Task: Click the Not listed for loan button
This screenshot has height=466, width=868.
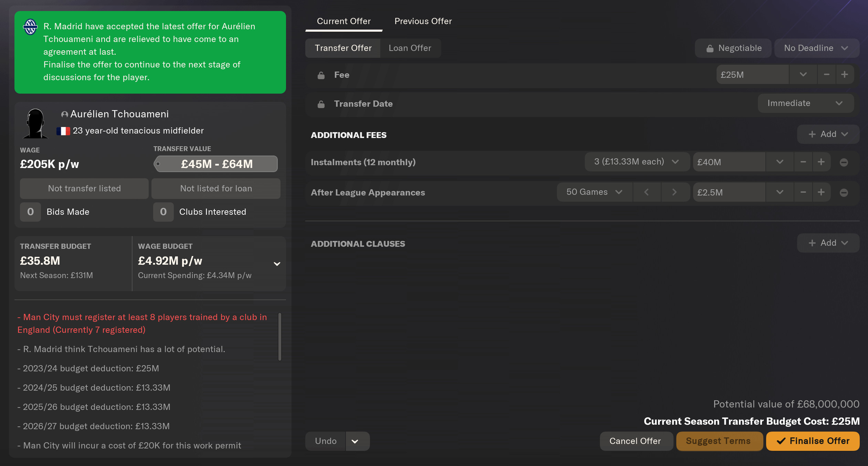Action: 216,189
